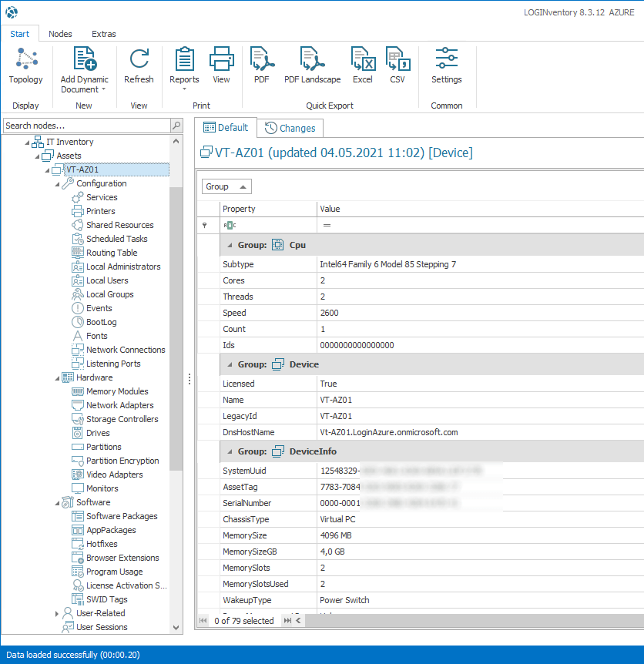This screenshot has height=664, width=644.
Task: Open the Settings in ribbon
Action: pos(446,65)
